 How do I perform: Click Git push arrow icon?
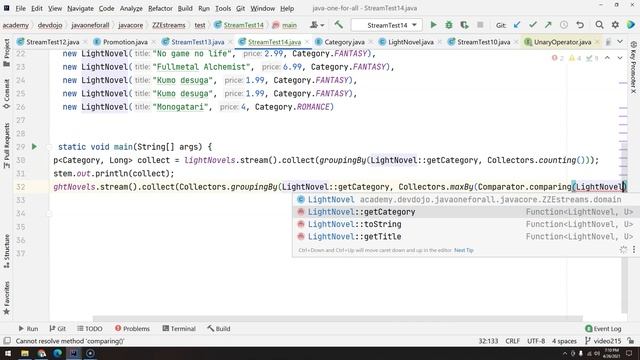[x=548, y=25]
